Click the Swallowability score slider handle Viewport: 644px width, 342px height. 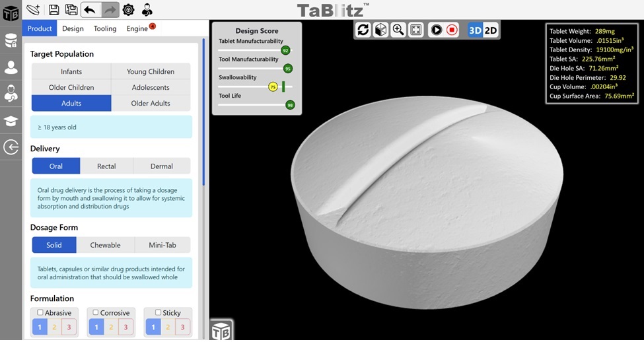[x=273, y=86]
